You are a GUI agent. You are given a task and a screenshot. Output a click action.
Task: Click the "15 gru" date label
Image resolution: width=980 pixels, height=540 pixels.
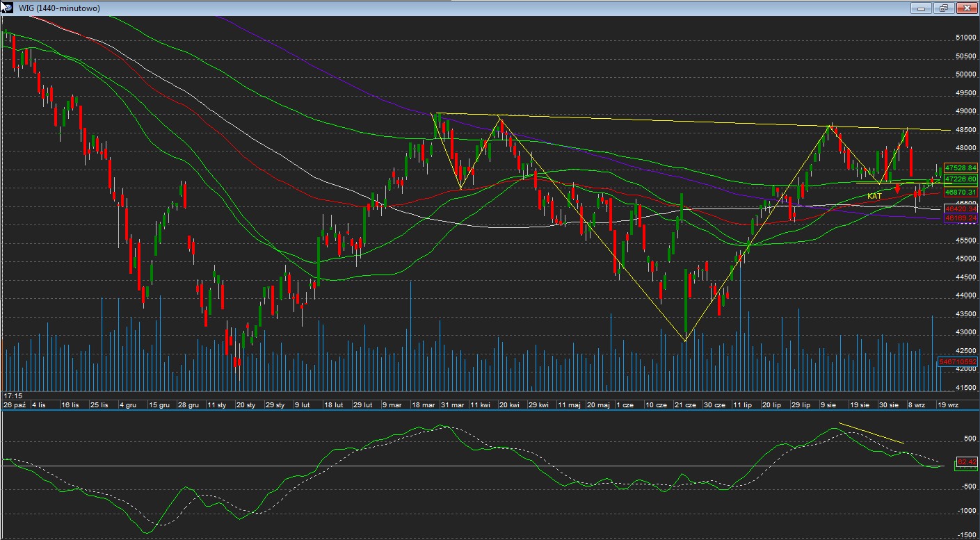pyautogui.click(x=159, y=404)
